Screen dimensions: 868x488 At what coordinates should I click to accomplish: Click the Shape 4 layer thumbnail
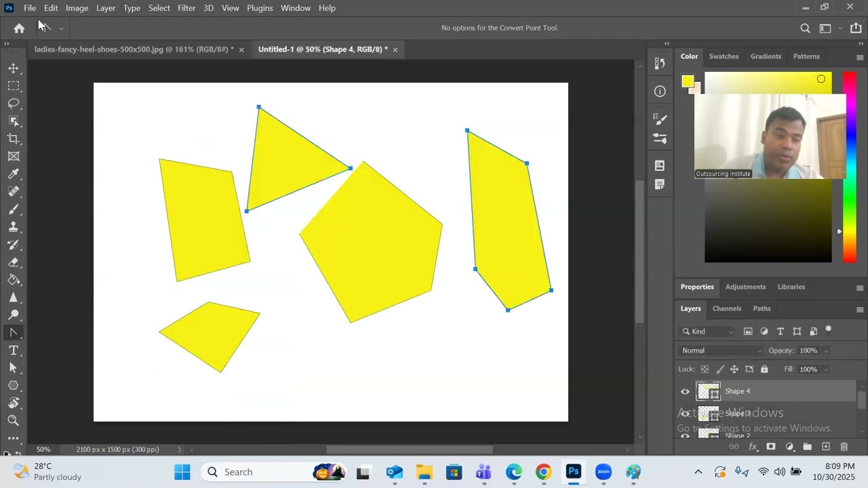[x=709, y=391]
